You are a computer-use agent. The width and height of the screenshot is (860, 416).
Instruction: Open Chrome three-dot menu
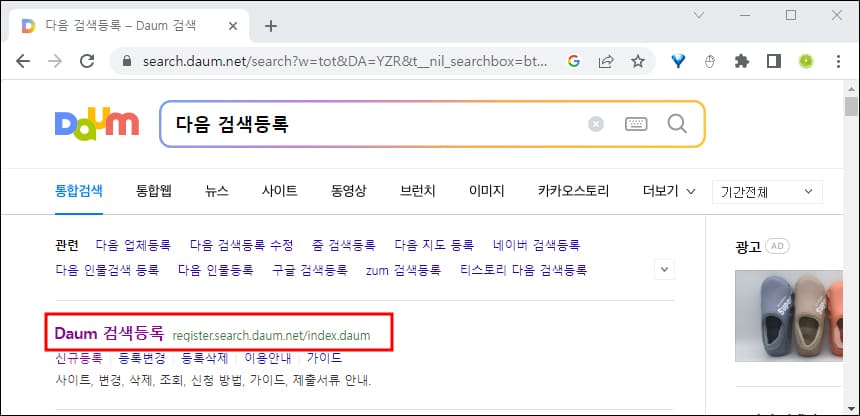838,61
